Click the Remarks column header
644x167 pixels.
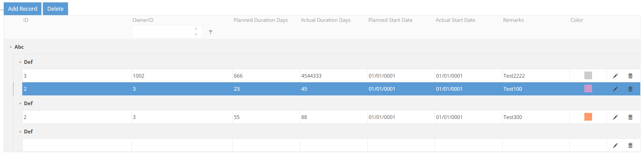pyautogui.click(x=513, y=20)
